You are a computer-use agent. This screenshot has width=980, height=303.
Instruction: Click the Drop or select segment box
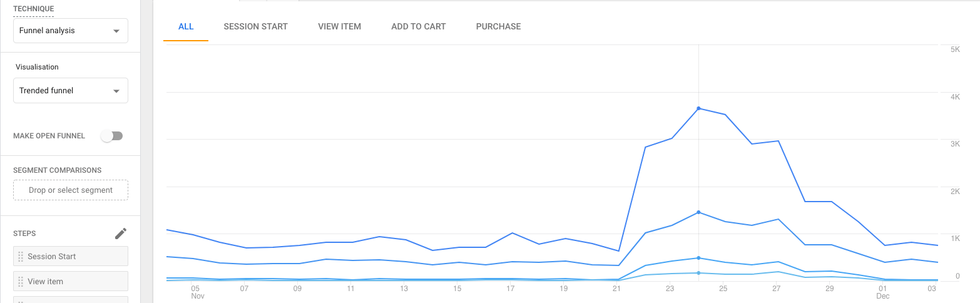(x=71, y=190)
